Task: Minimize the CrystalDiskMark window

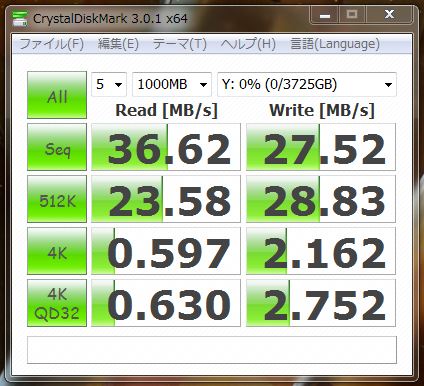Action: click(325, 15)
